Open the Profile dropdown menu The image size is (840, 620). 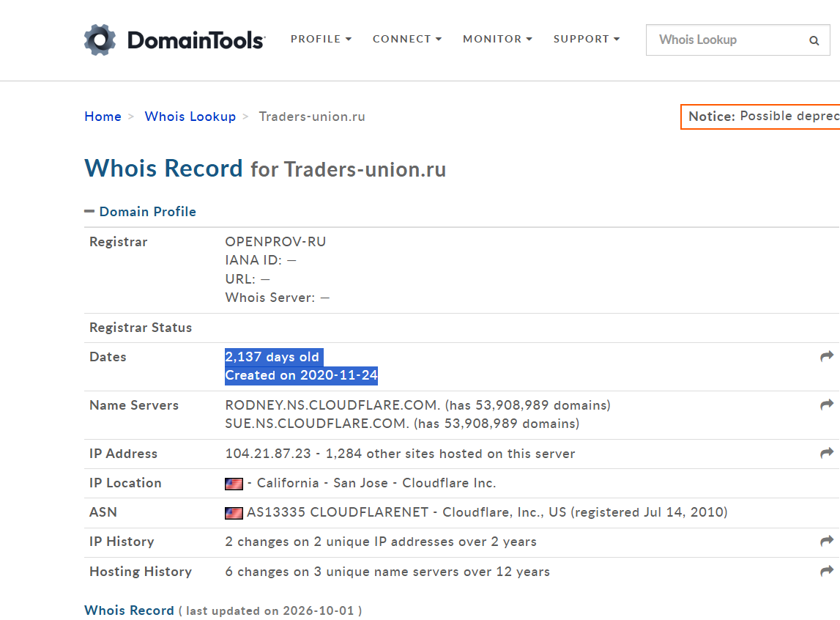(321, 39)
